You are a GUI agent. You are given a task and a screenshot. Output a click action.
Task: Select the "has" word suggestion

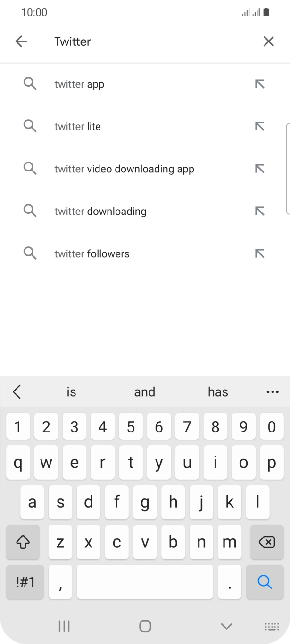coord(218,391)
